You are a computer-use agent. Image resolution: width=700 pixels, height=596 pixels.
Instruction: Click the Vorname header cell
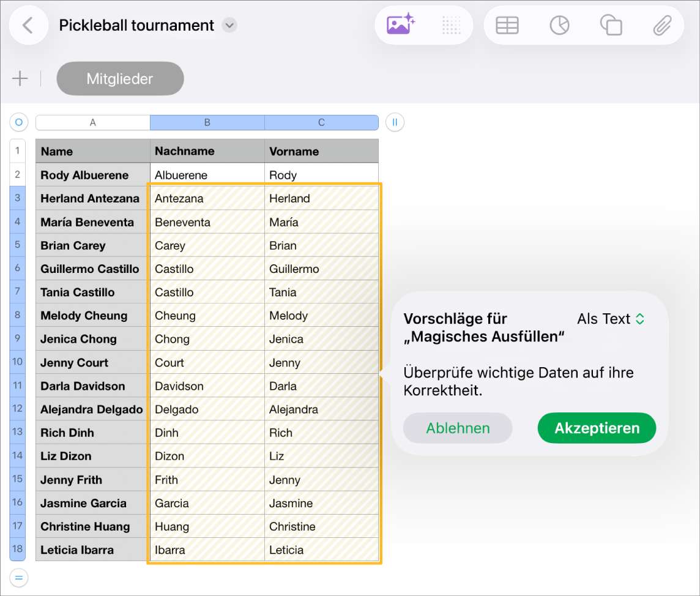point(321,151)
